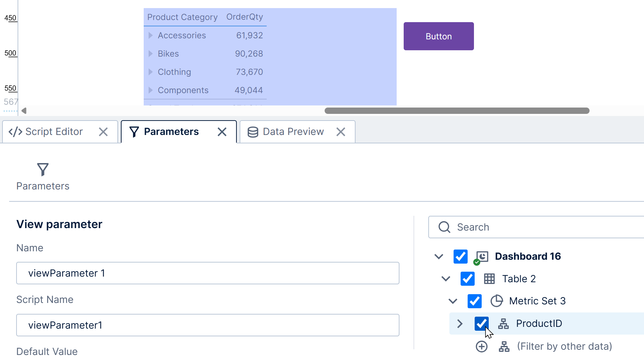644x362 pixels.
Task: Click hierarchy icon next to Filter by other data
Action: pos(504,347)
